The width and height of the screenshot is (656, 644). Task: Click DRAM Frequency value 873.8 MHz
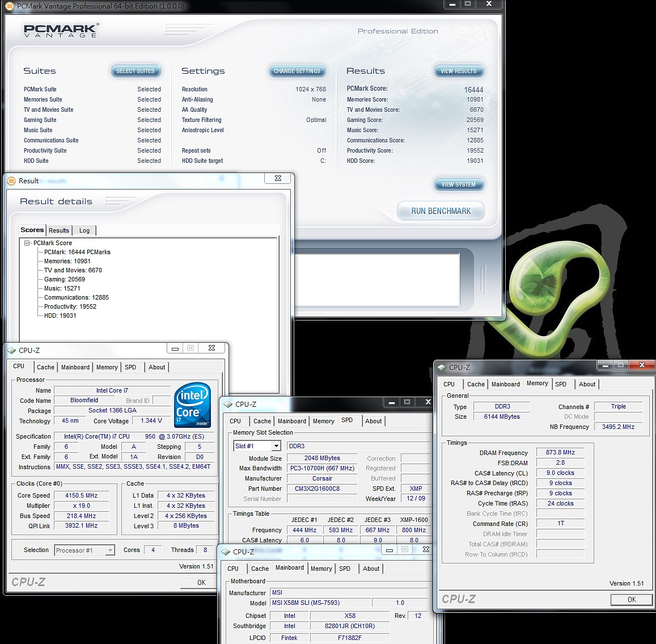[x=560, y=453]
